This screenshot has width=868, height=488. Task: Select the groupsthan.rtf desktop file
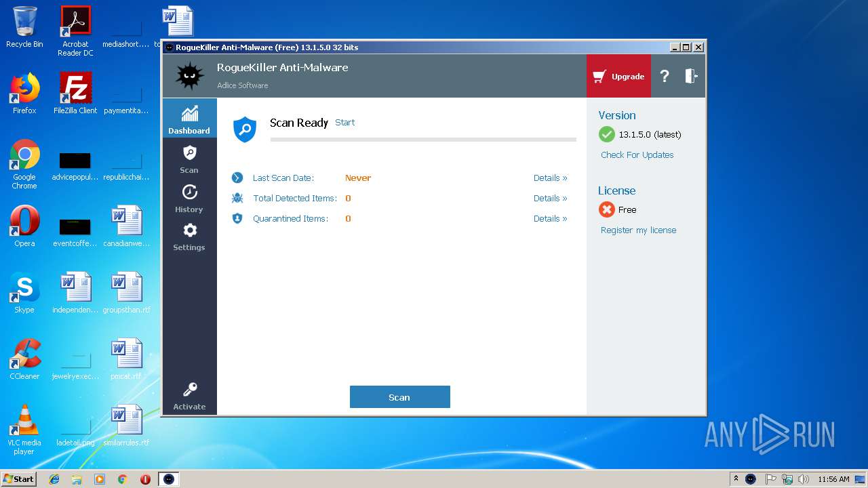tap(126, 293)
